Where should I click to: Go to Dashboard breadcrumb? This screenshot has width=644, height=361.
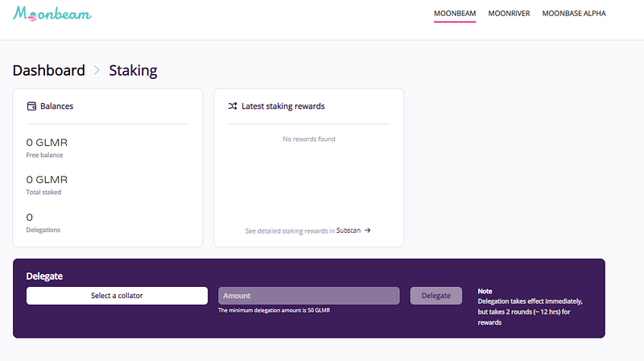49,70
